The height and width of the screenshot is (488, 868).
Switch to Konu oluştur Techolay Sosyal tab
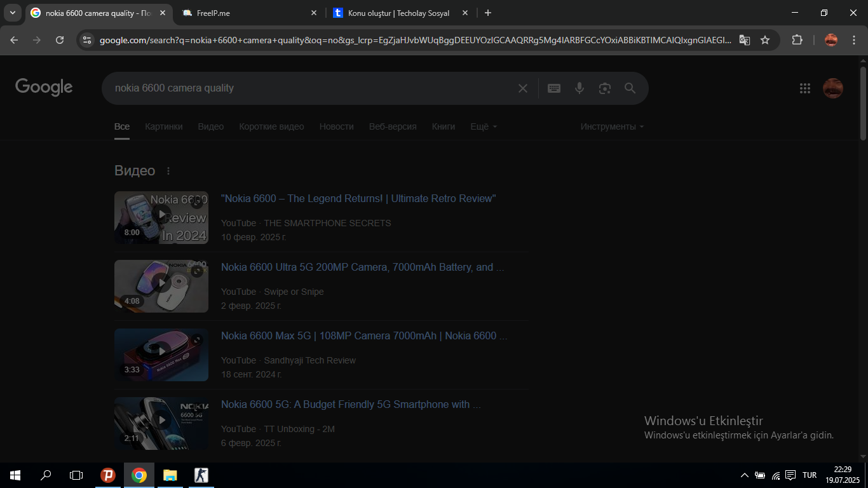click(x=398, y=13)
